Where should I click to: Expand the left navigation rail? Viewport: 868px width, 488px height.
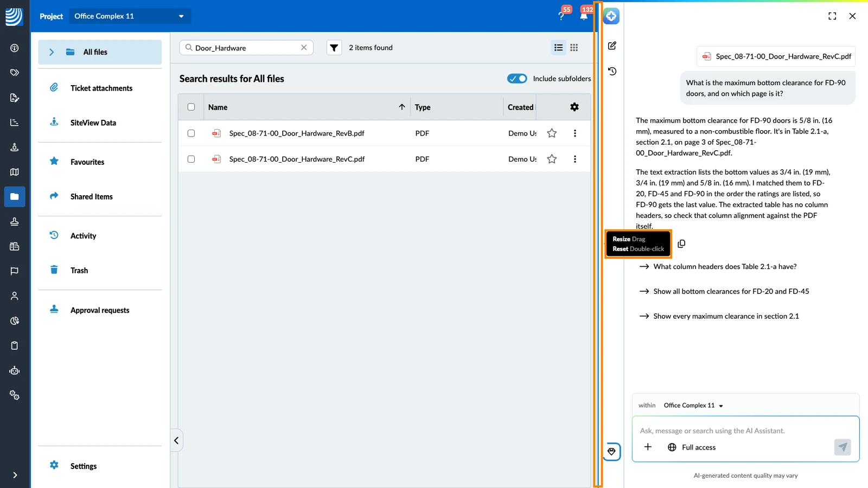tap(15, 475)
